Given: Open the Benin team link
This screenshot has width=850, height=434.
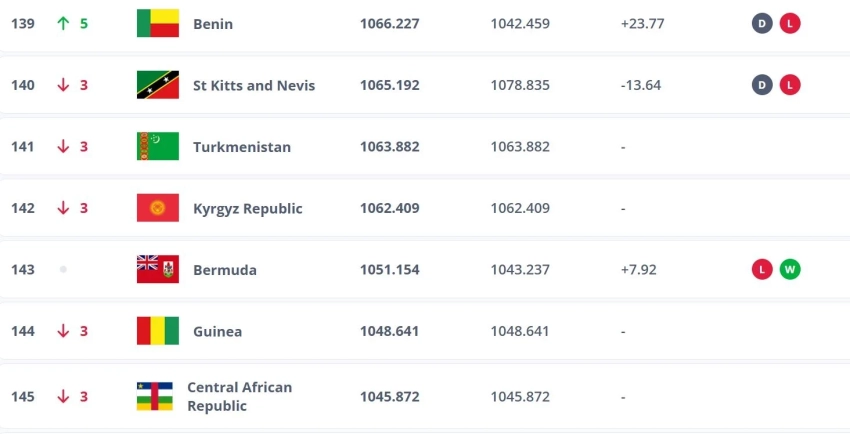Looking at the screenshot, I should [213, 23].
